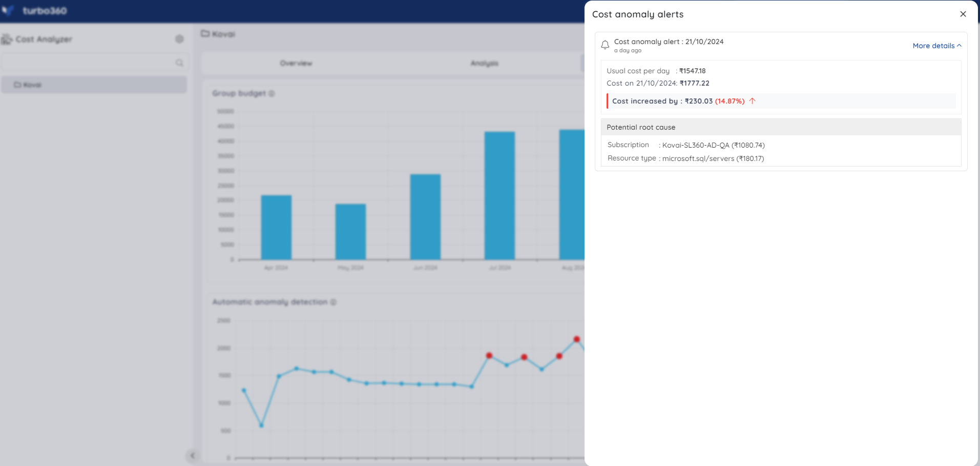Close the Cost anomaly alerts panel
The image size is (980, 466).
(963, 14)
